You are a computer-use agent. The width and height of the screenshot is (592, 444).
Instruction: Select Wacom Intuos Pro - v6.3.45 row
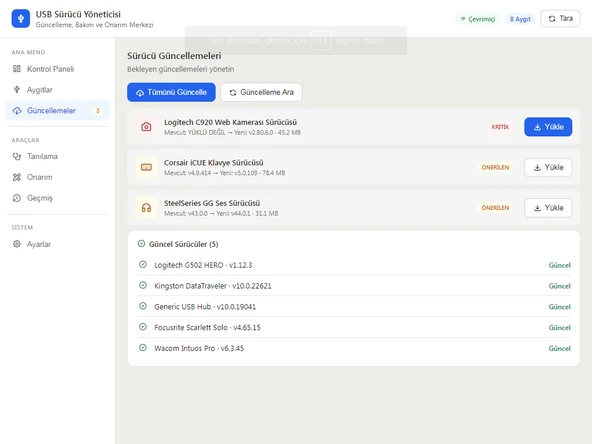pyautogui.click(x=354, y=348)
